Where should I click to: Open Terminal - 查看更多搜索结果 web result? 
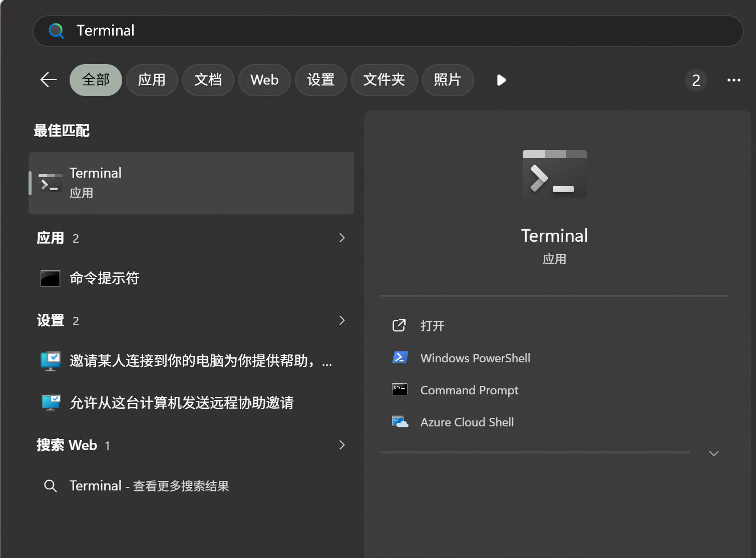coord(191,486)
